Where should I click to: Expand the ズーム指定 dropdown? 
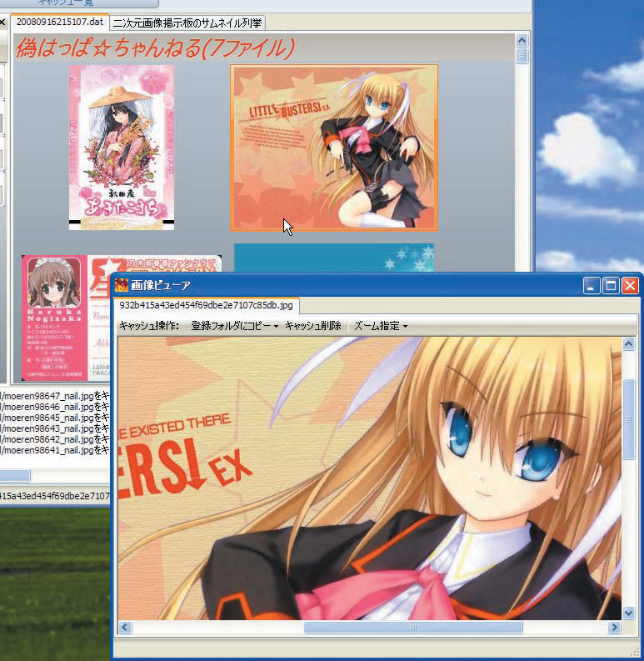click(x=381, y=326)
